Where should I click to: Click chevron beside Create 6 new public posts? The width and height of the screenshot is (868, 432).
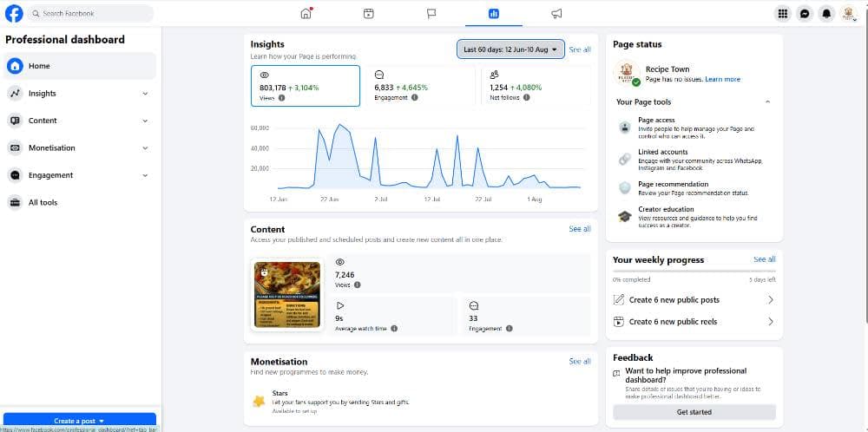pos(771,300)
